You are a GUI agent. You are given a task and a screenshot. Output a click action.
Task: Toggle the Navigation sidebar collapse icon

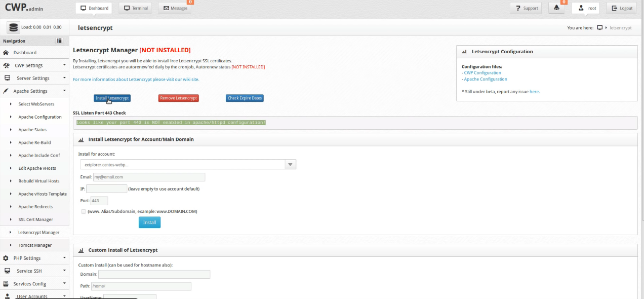pos(59,41)
